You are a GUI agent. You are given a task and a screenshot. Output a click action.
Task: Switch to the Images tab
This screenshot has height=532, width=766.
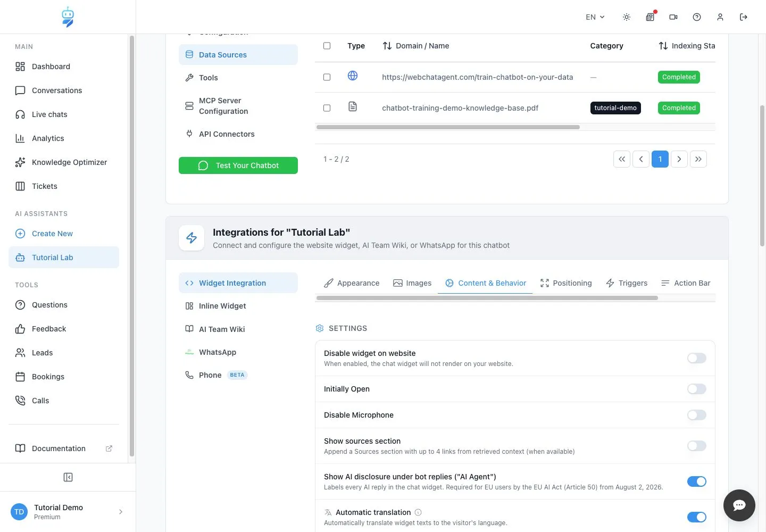pyautogui.click(x=412, y=283)
